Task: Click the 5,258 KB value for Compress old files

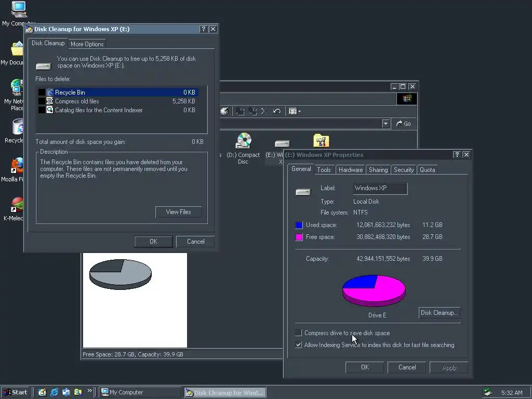Action: [x=183, y=101]
